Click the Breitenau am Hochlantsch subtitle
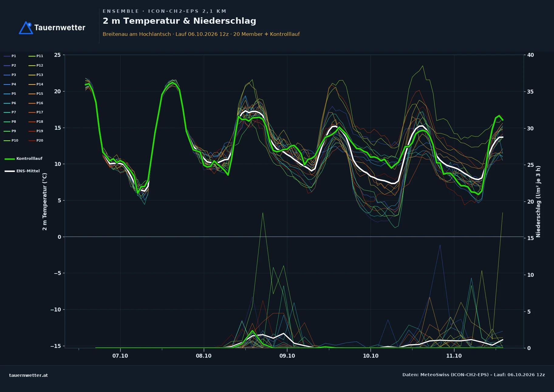 [x=201, y=34]
